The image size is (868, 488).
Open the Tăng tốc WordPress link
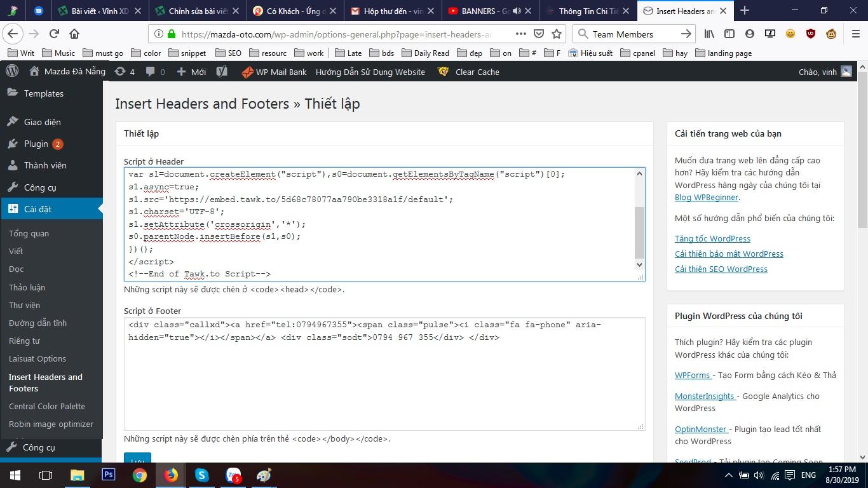[712, 238]
